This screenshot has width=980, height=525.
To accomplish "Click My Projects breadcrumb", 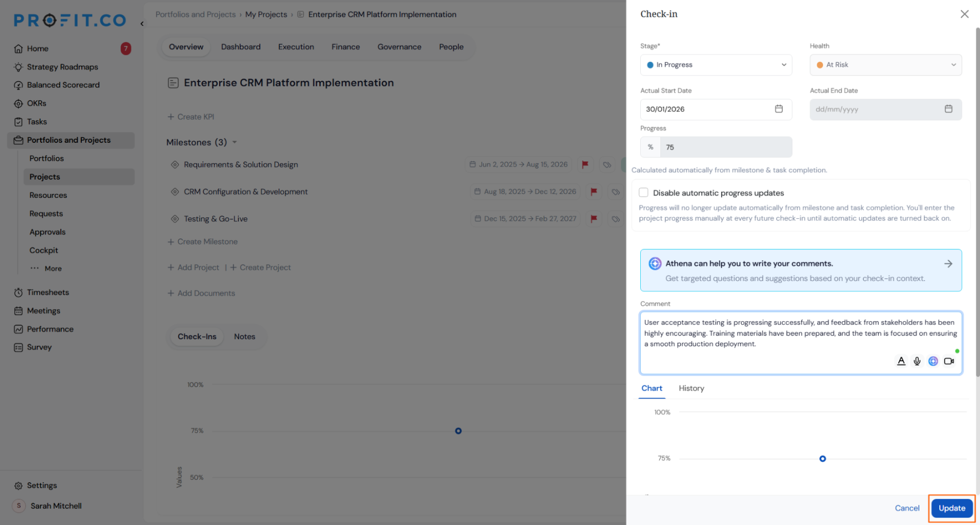I will [266, 15].
